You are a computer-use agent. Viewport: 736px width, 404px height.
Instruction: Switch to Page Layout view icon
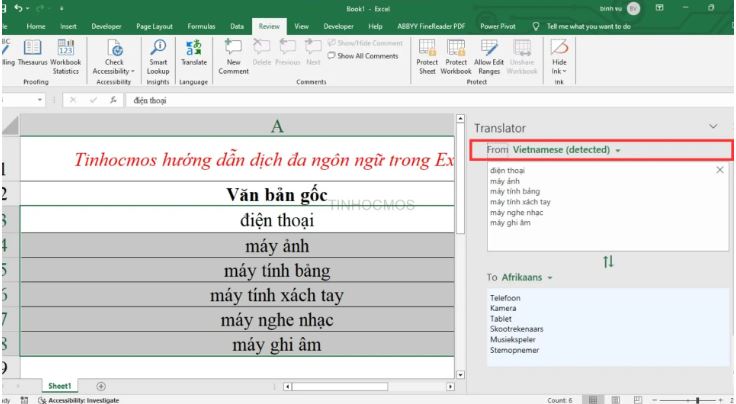click(615, 400)
